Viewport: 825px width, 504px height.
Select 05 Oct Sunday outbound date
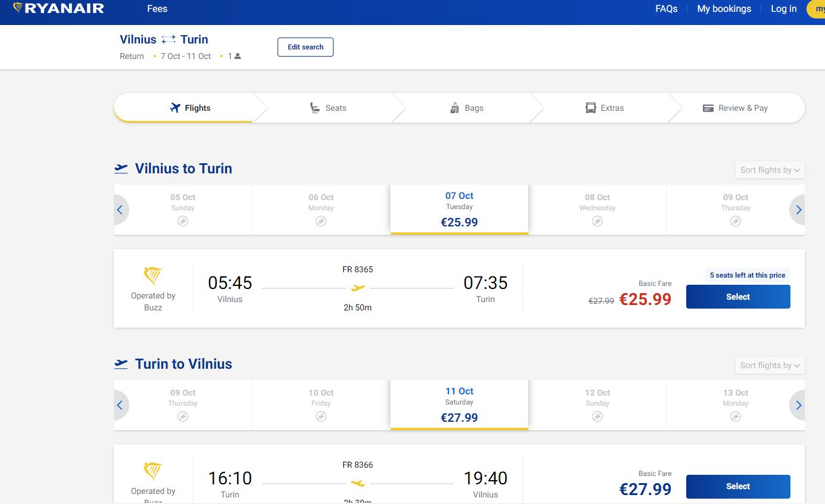[183, 210]
